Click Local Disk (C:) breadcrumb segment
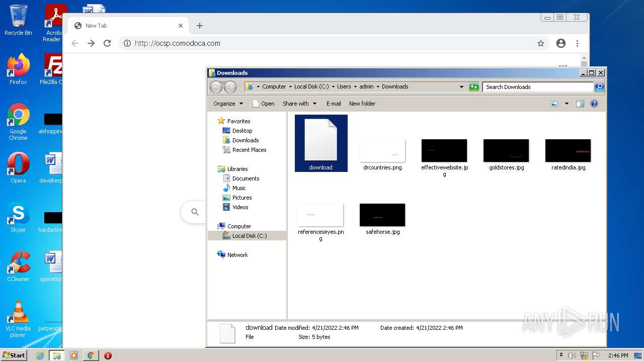 (311, 86)
